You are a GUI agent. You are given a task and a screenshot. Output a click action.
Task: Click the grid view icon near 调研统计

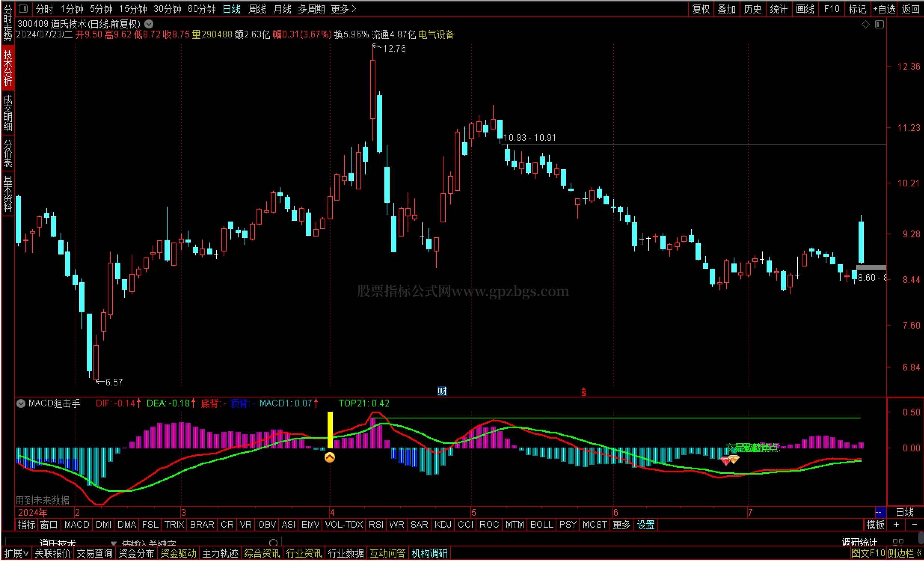coord(898,542)
